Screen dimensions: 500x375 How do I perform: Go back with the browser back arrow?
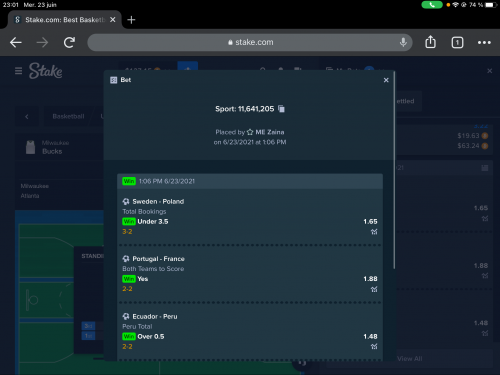pos(16,42)
